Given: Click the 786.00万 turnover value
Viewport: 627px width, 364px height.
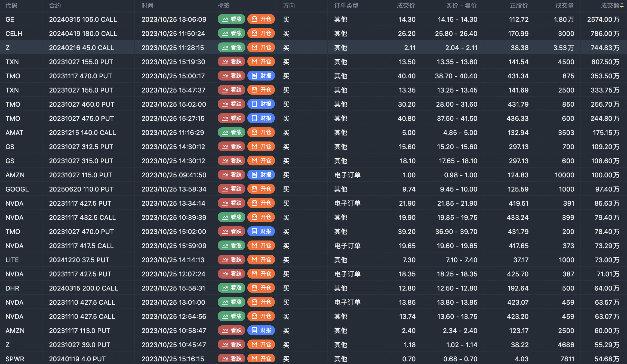Looking at the screenshot, I should coord(605,34).
